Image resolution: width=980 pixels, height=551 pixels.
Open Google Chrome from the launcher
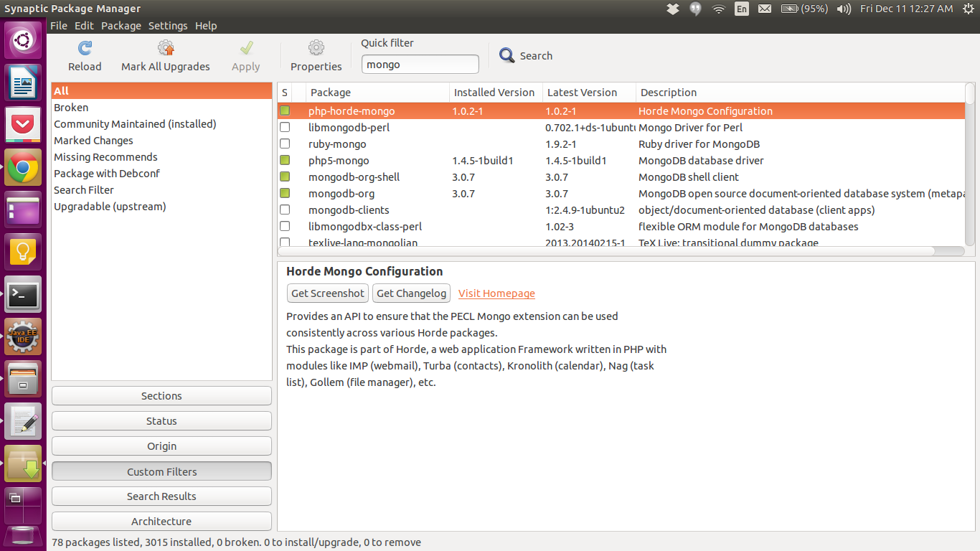point(23,168)
